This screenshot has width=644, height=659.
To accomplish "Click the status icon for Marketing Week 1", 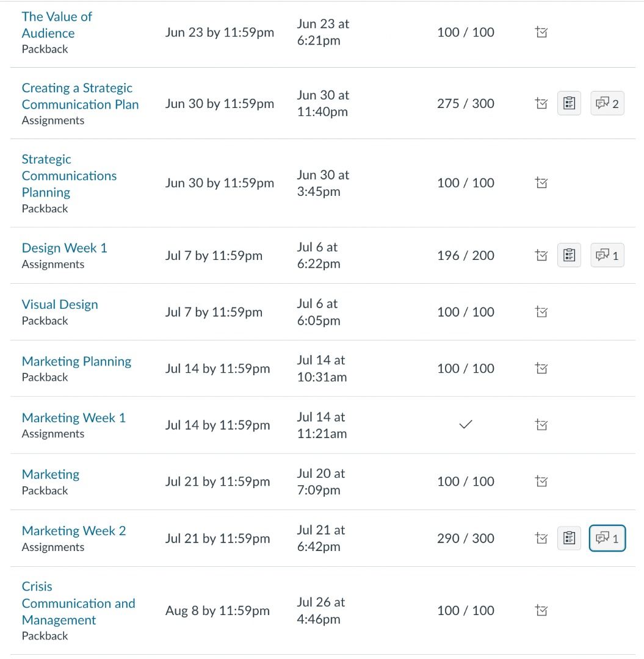I will pyautogui.click(x=541, y=425).
